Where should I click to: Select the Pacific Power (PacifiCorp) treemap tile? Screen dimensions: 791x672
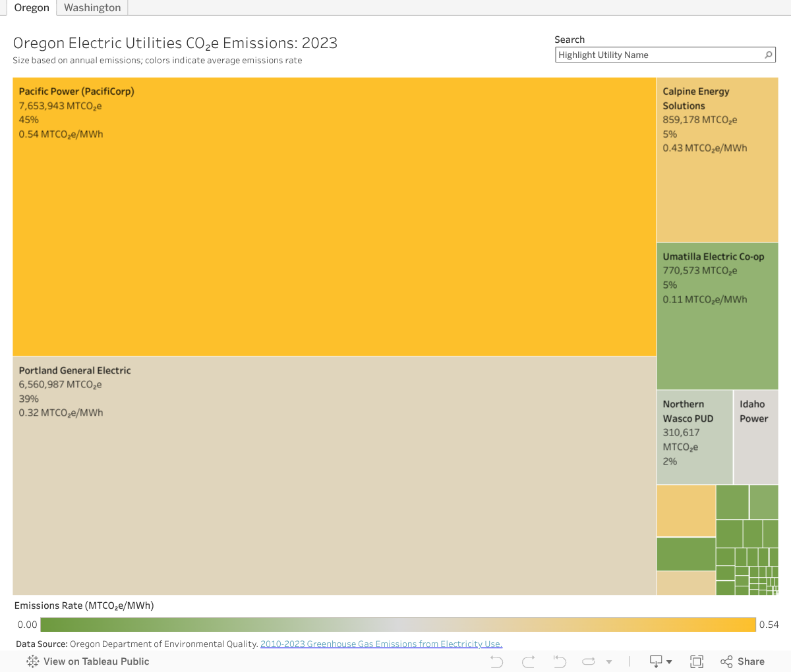click(334, 217)
